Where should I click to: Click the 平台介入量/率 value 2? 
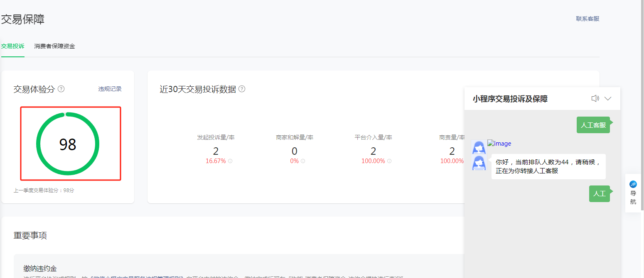coord(373,151)
